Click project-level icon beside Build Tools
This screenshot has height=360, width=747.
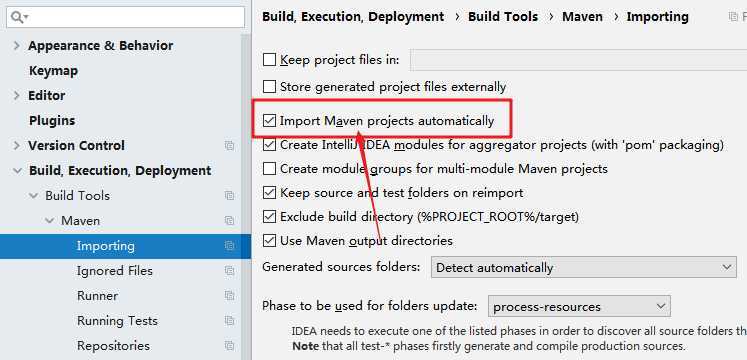click(x=230, y=196)
